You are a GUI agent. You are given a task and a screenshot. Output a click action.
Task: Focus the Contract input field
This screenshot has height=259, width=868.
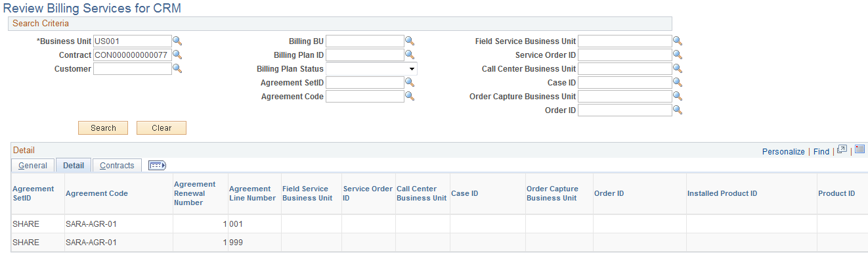[x=132, y=55]
